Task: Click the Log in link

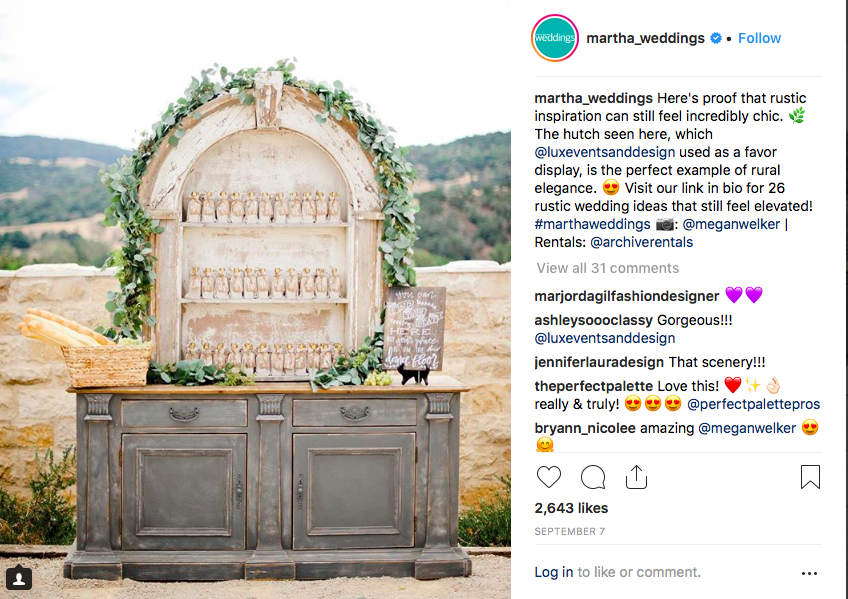Action: click(x=554, y=572)
